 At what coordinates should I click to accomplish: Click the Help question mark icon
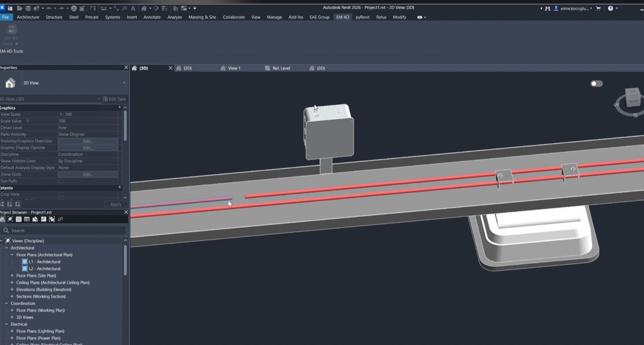(610, 8)
